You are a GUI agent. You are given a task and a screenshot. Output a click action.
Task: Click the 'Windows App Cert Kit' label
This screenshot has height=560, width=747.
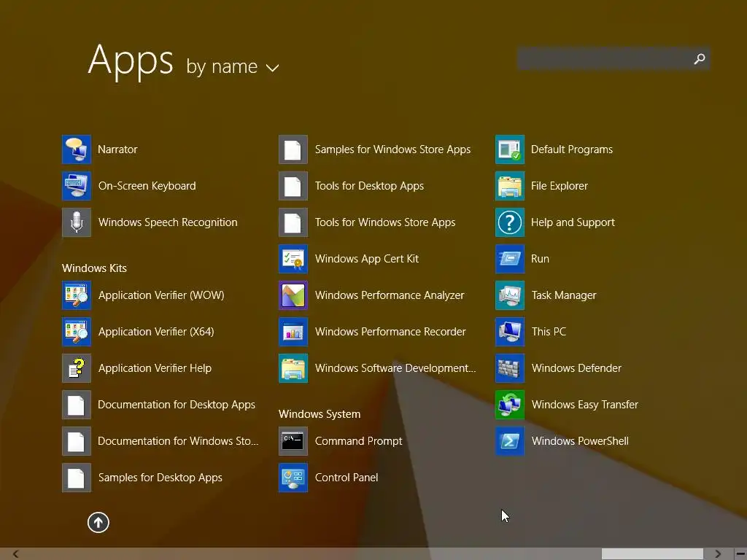pos(367,259)
